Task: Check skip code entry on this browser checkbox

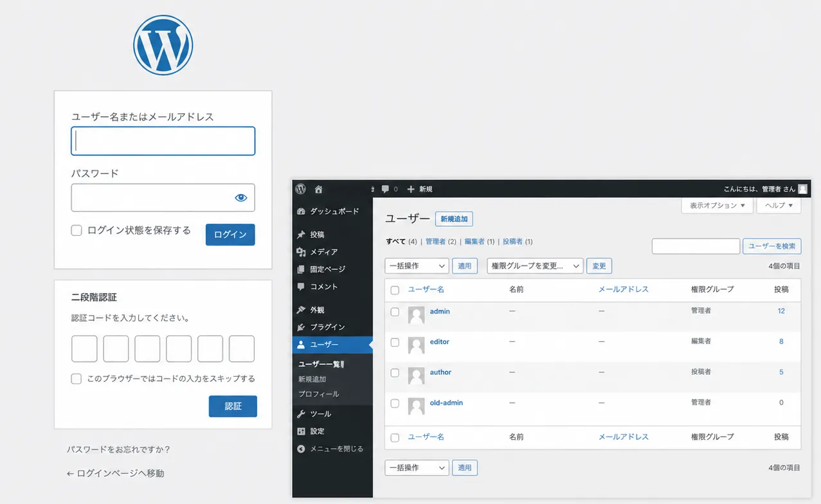Action: (77, 379)
